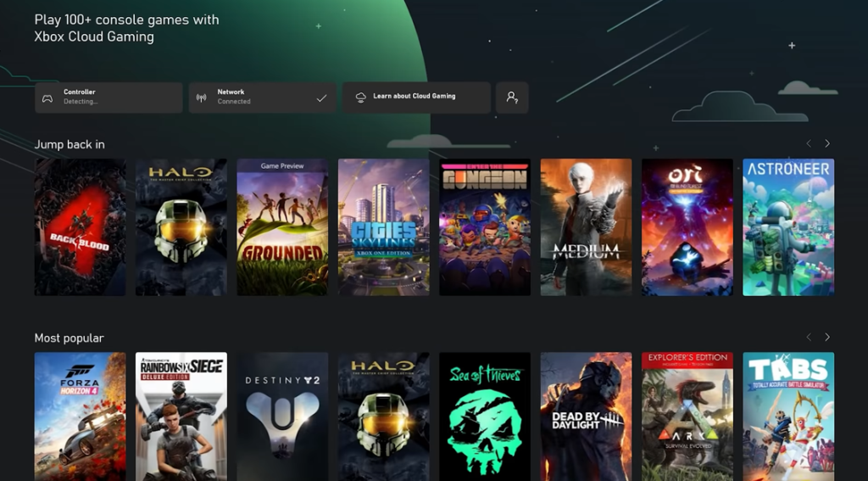Open Dead by Daylight tile
868x481 pixels.
coord(587,417)
